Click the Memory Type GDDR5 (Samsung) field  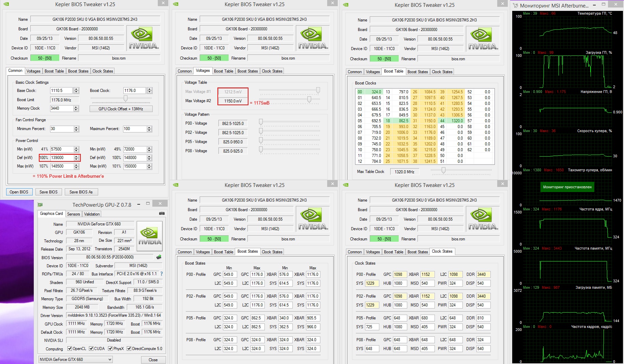pos(87,299)
